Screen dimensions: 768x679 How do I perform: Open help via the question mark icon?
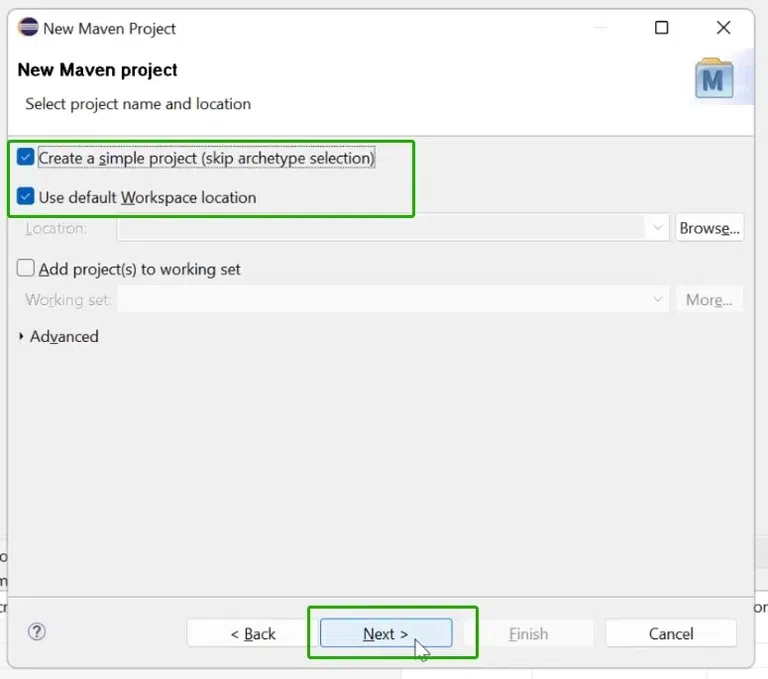[x=37, y=632]
